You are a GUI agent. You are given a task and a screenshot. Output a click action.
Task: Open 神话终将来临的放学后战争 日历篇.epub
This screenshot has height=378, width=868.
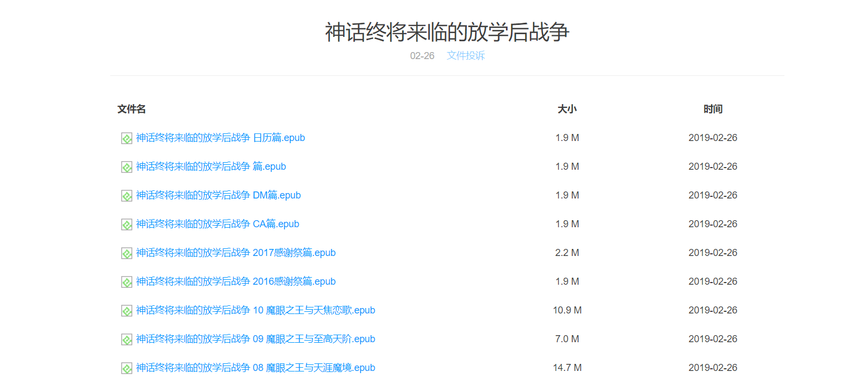coord(220,138)
